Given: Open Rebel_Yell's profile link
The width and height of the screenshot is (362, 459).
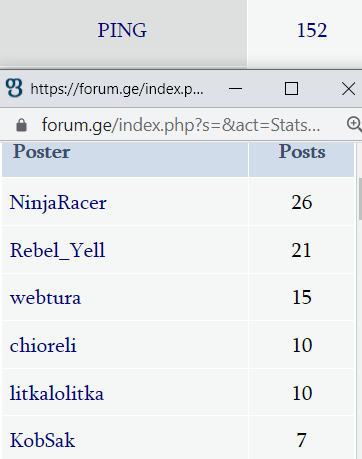Looking at the screenshot, I should [x=57, y=250].
